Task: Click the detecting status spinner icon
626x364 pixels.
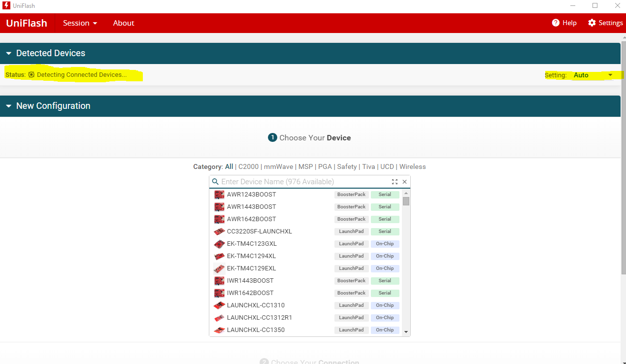Action: point(32,75)
